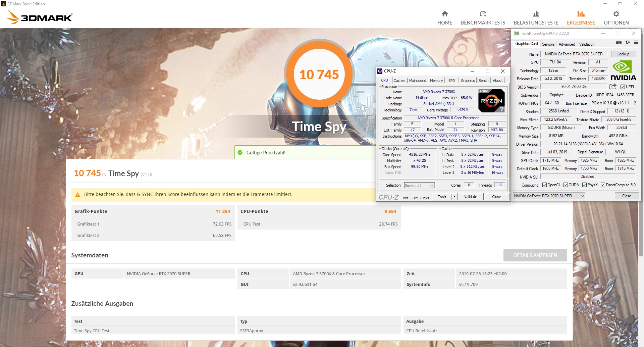Toggle the OpenCL checkbox in GPU-Z
This screenshot has width=644, height=347.
click(x=544, y=185)
